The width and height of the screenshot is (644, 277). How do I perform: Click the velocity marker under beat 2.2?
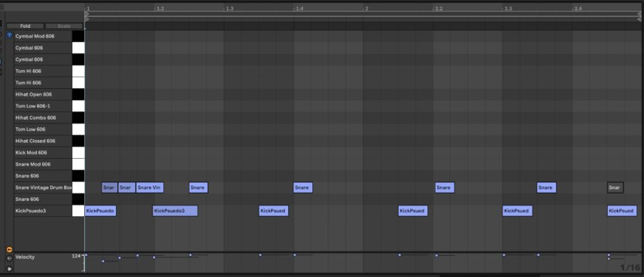[436, 256]
